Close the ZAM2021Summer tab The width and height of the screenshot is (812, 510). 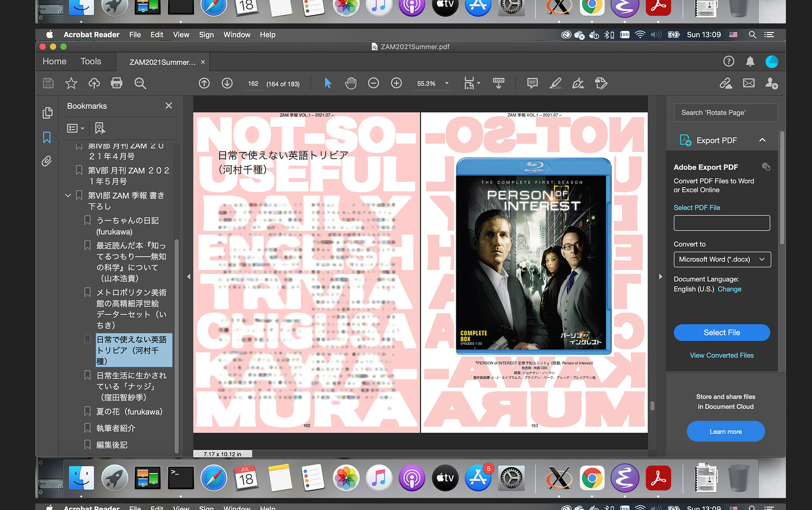click(x=203, y=62)
